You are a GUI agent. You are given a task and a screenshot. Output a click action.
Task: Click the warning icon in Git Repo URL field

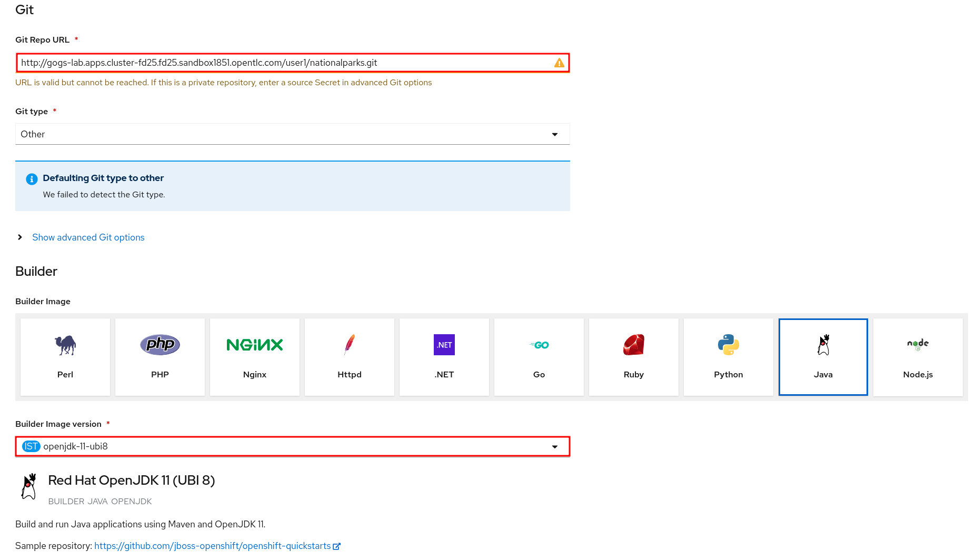[559, 63]
